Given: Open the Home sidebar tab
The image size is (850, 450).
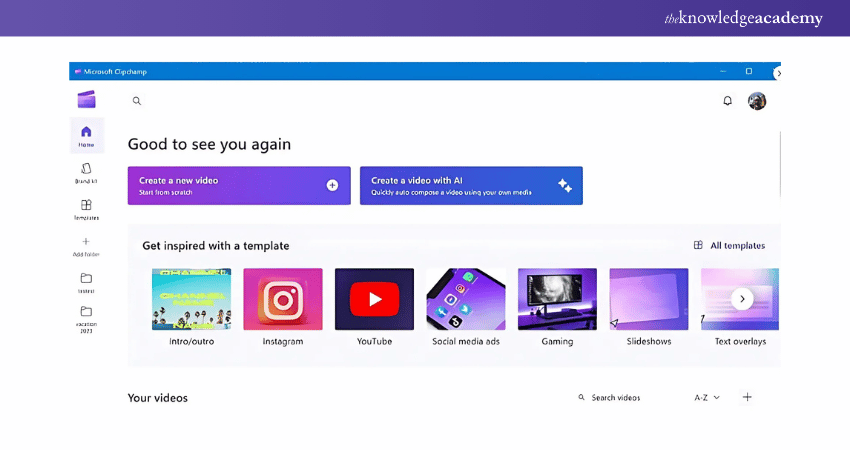Looking at the screenshot, I should 86,135.
